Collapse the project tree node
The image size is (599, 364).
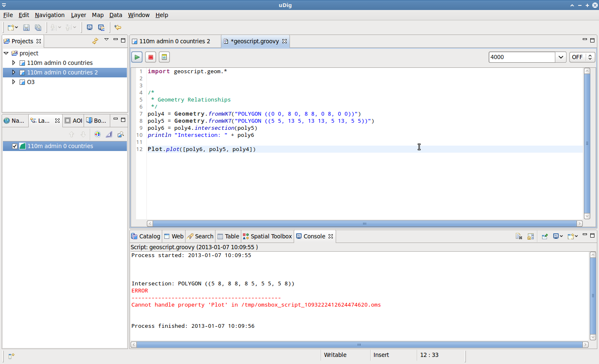pyautogui.click(x=6, y=53)
